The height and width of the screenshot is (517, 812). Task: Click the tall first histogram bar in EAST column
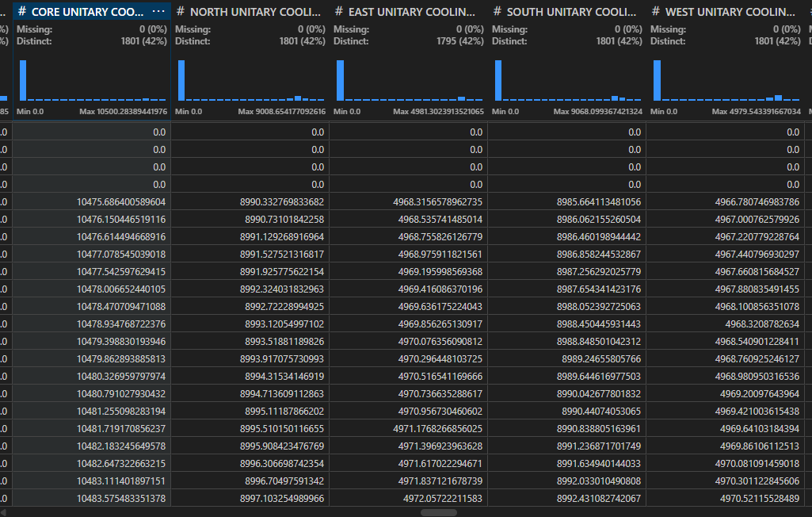pos(340,80)
